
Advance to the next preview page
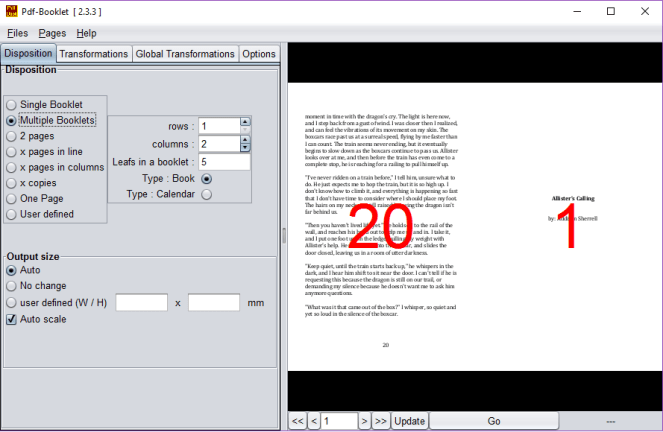pyautogui.click(x=364, y=421)
